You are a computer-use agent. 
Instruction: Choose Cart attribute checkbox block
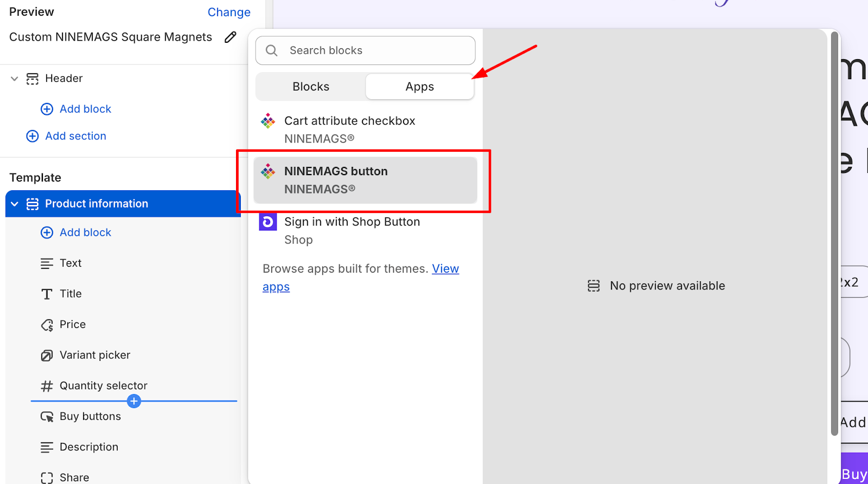click(365, 130)
